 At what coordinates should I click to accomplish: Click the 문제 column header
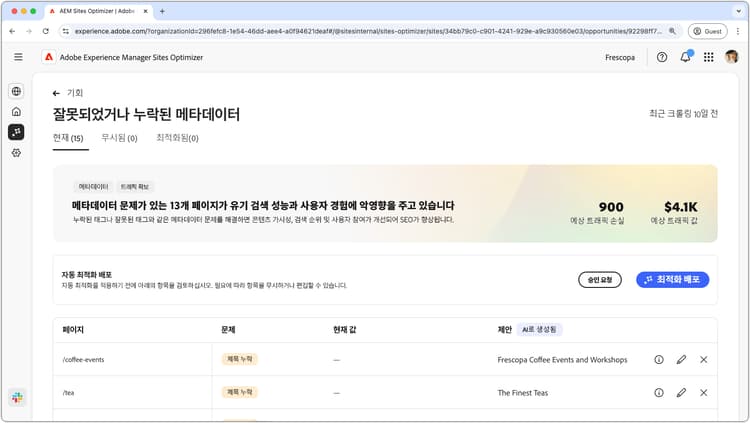point(228,330)
